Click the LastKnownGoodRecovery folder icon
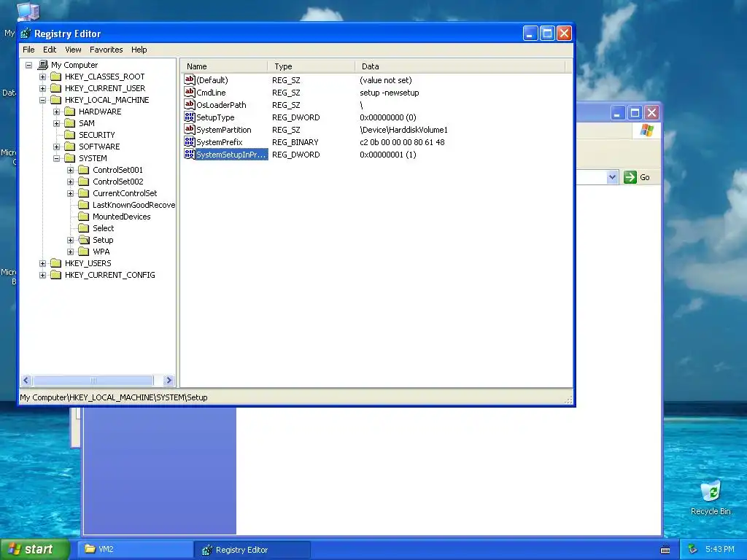 tap(84, 205)
